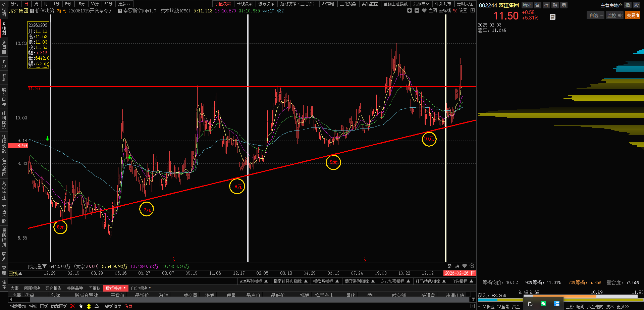Click the 交易 trade button

633,15
